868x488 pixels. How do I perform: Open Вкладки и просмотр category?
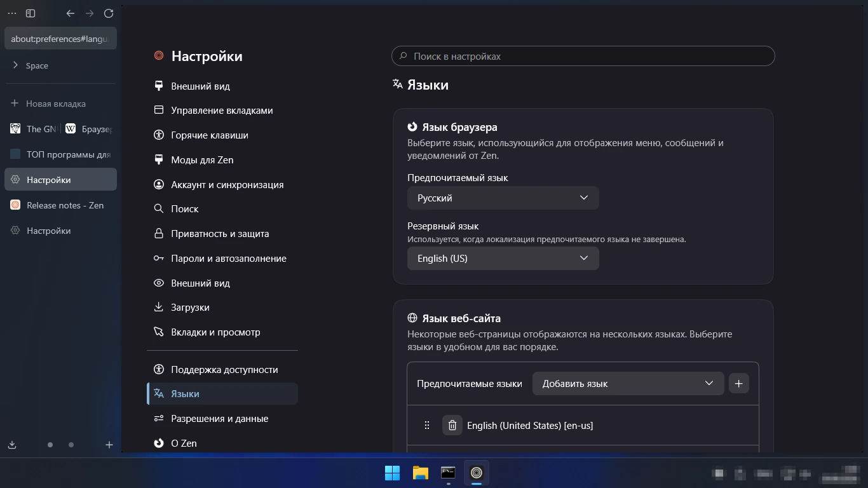click(222, 332)
